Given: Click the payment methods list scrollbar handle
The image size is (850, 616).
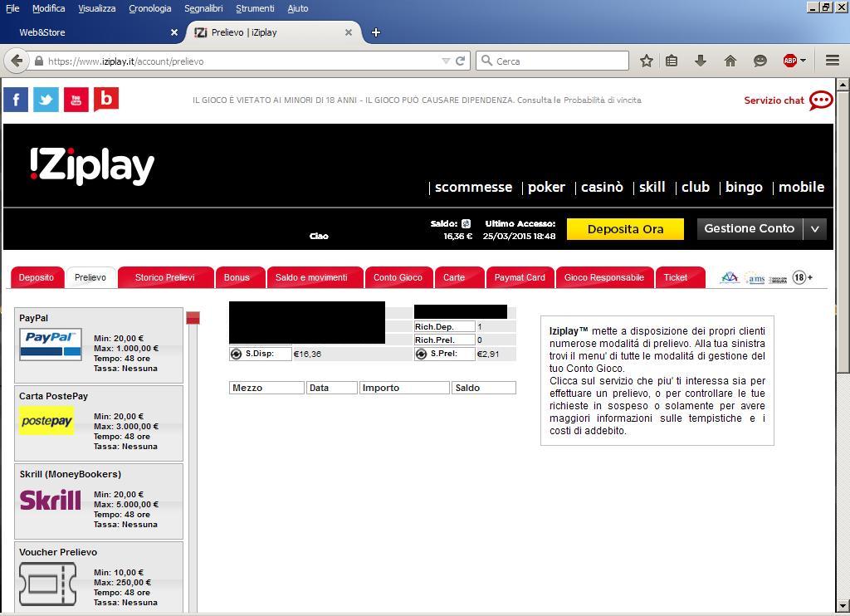Looking at the screenshot, I should point(193,318).
